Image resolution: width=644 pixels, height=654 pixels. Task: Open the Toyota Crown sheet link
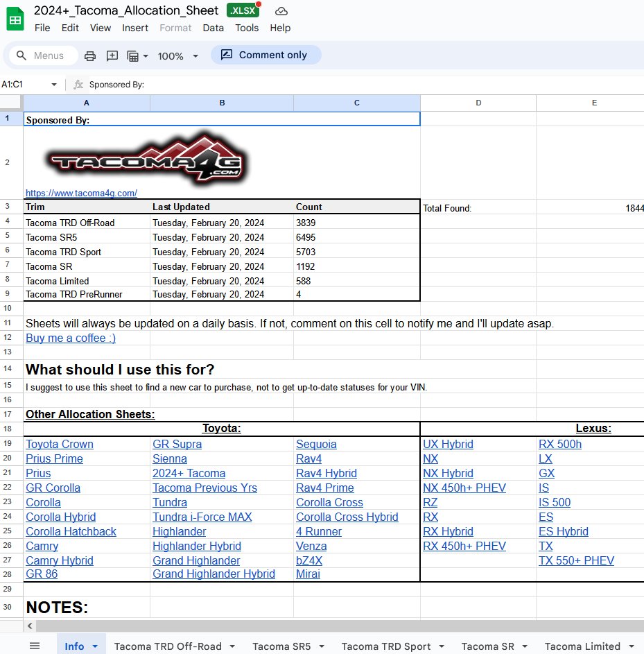pos(60,444)
